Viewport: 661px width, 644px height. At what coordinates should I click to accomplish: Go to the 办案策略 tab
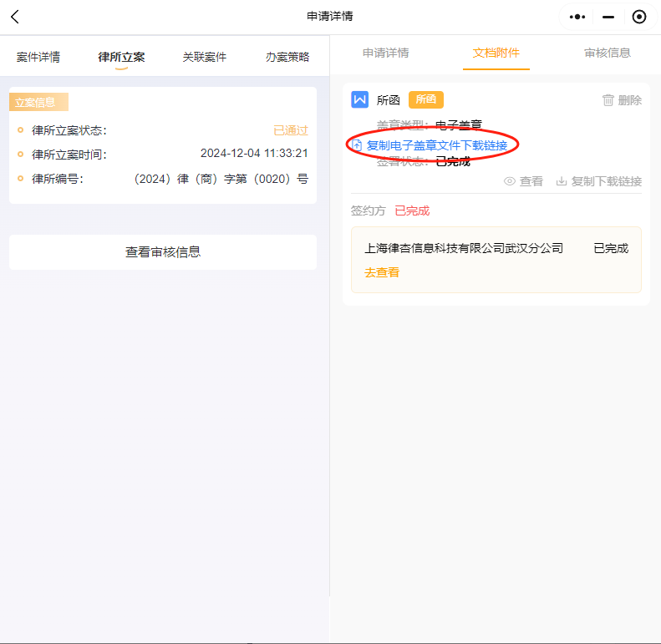[287, 57]
